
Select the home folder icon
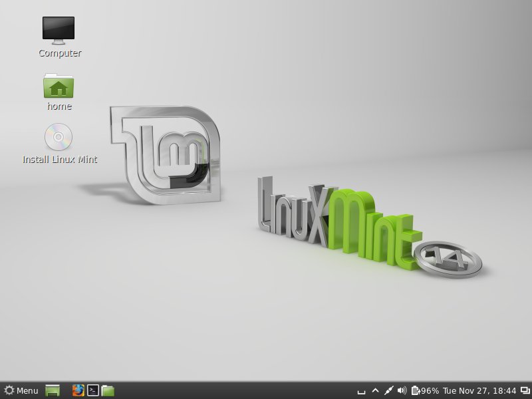click(x=59, y=86)
